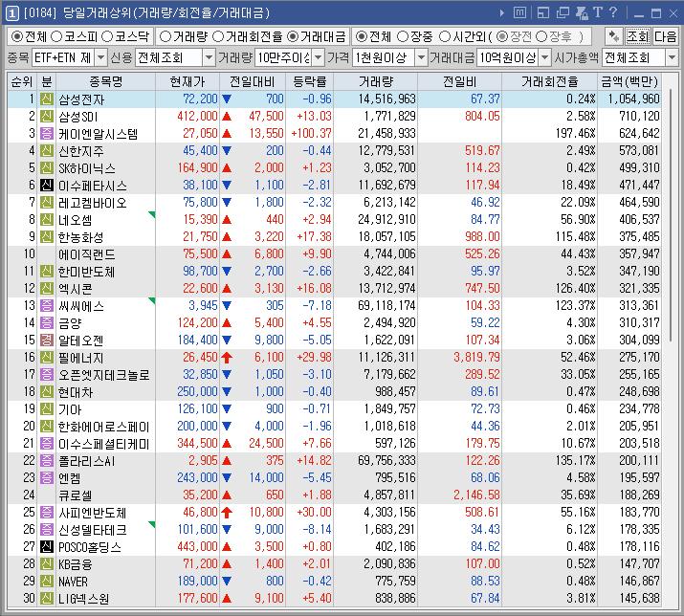Click the 신 badge next to 삼성전자
This screenshot has height=616, width=684.
[x=47, y=99]
